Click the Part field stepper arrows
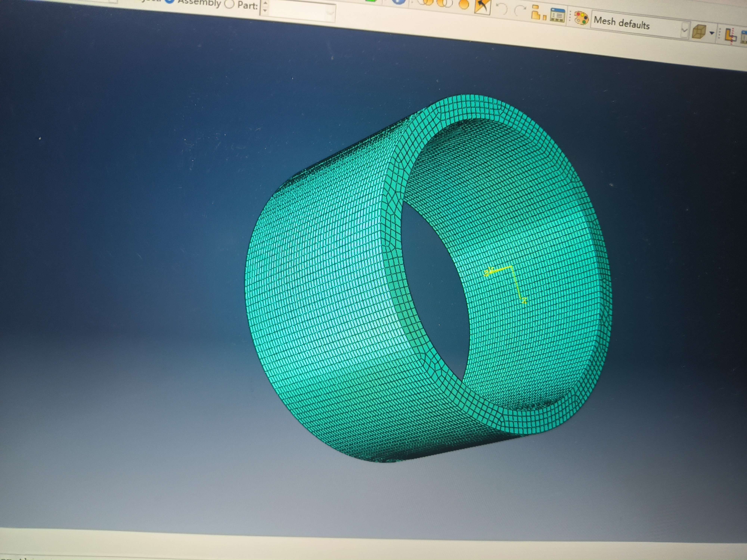Screen dimensions: 747x560 (265, 7)
